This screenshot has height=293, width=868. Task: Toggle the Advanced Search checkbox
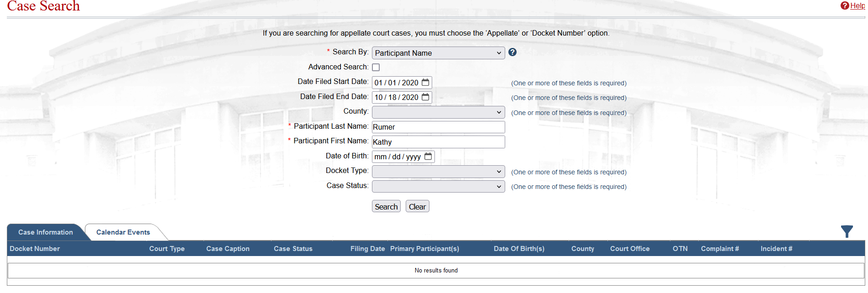[376, 67]
